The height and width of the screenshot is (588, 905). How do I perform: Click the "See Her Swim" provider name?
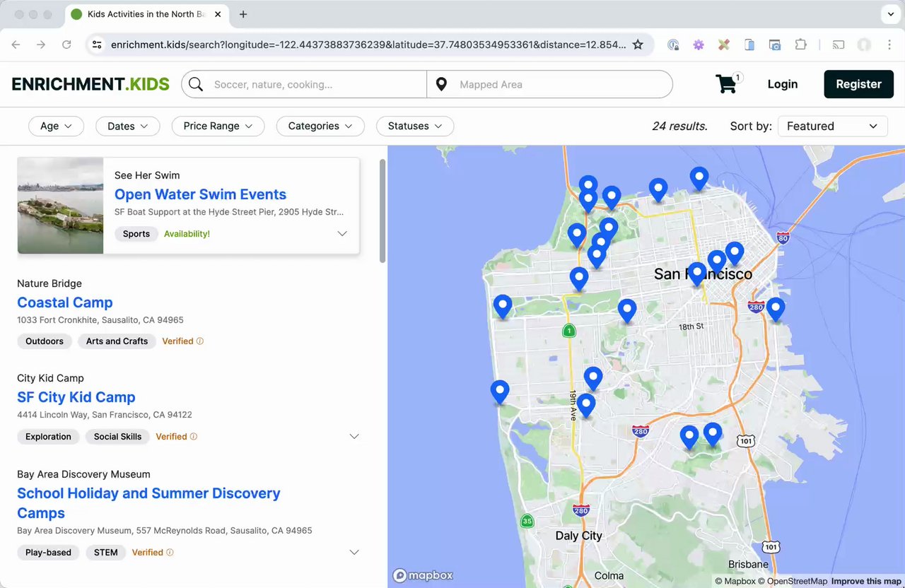click(147, 175)
